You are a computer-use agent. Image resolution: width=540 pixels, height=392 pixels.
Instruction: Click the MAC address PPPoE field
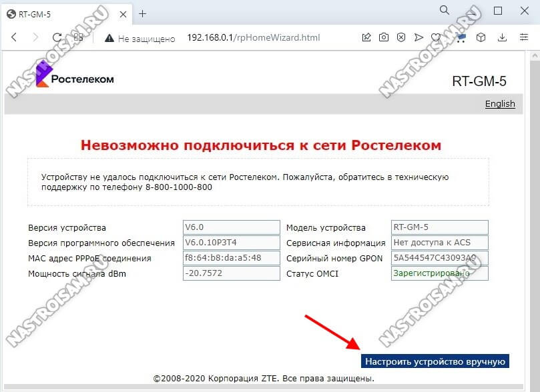tap(231, 258)
